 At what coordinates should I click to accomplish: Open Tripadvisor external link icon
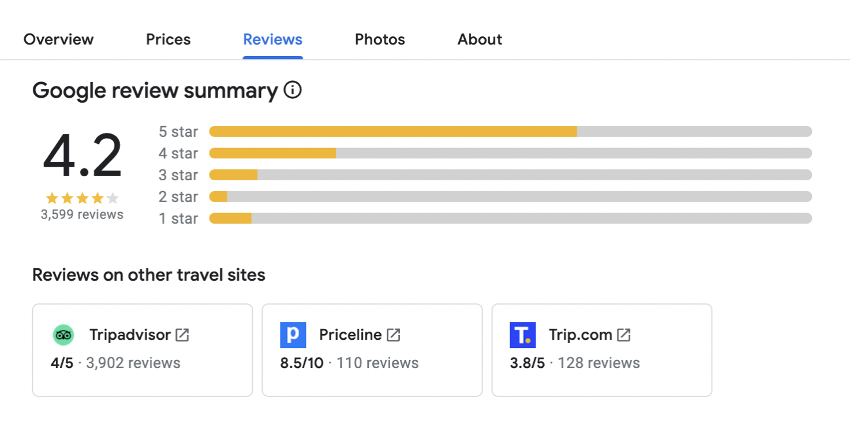click(x=182, y=335)
